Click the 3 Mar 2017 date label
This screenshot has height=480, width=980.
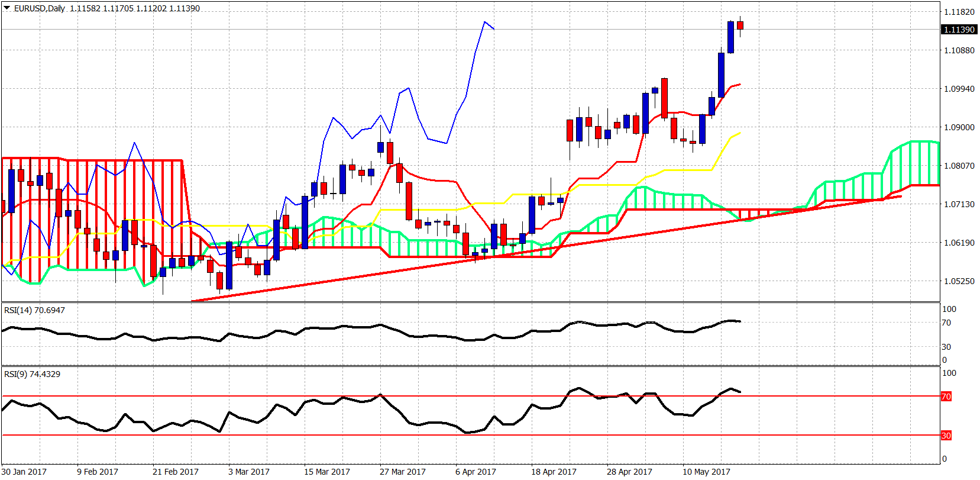tap(249, 472)
